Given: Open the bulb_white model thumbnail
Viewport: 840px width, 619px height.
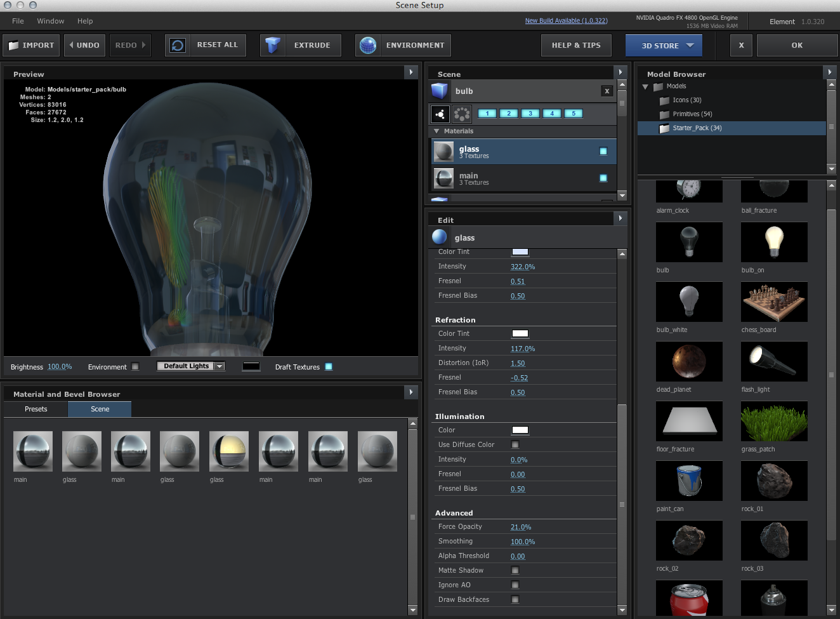Looking at the screenshot, I should click(x=689, y=302).
